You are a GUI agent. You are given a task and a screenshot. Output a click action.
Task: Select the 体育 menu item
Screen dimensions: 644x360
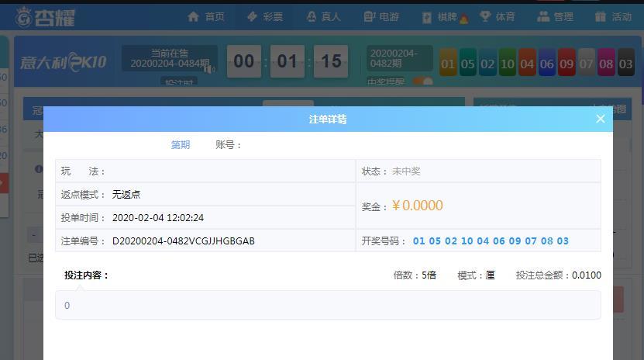pyautogui.click(x=498, y=16)
